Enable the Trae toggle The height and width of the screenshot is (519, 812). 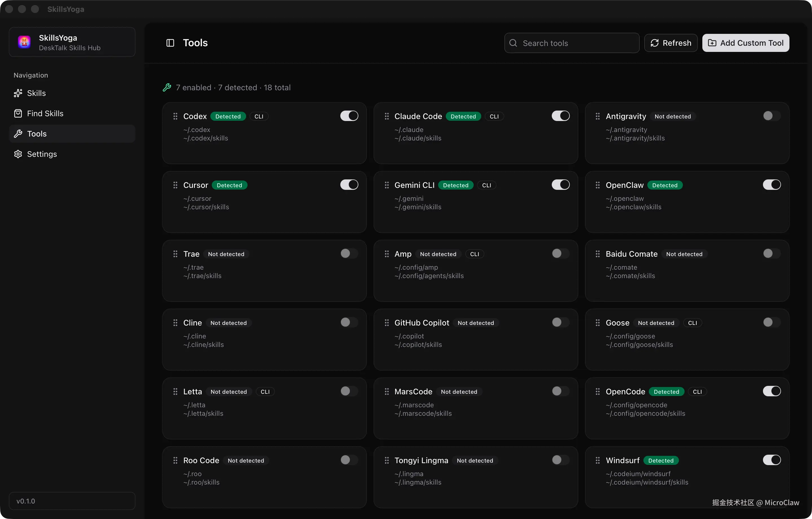pyautogui.click(x=349, y=253)
